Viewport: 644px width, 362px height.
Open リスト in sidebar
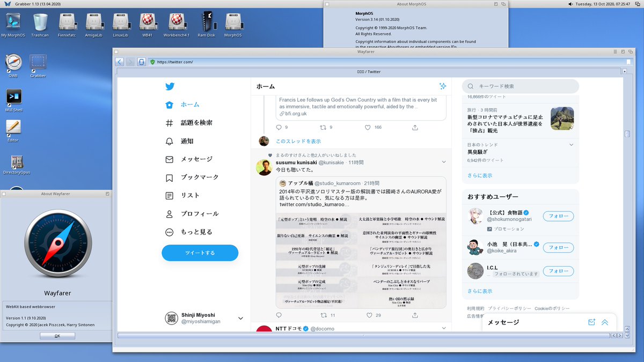pos(182,196)
